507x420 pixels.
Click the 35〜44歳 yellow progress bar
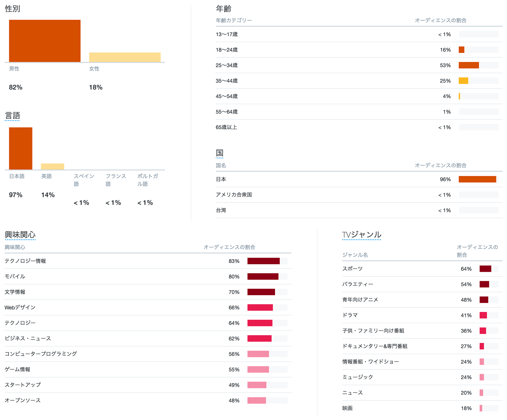(463, 81)
